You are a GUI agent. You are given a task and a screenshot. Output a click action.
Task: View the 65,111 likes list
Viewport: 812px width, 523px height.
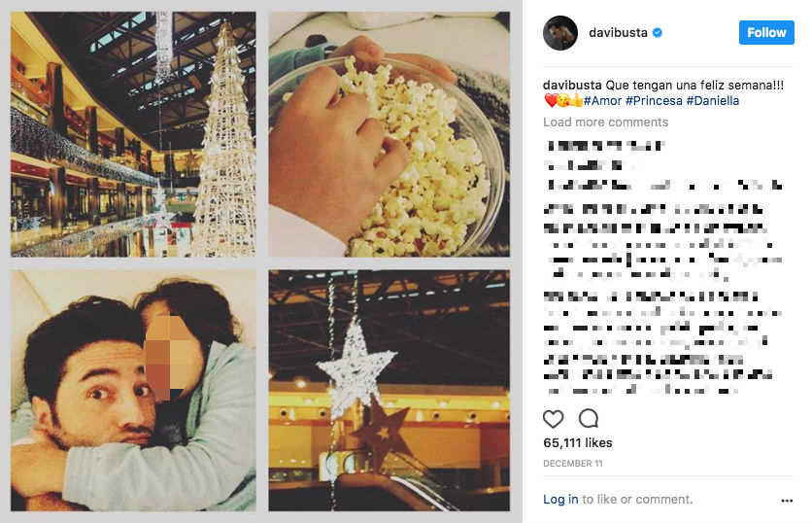[577, 442]
